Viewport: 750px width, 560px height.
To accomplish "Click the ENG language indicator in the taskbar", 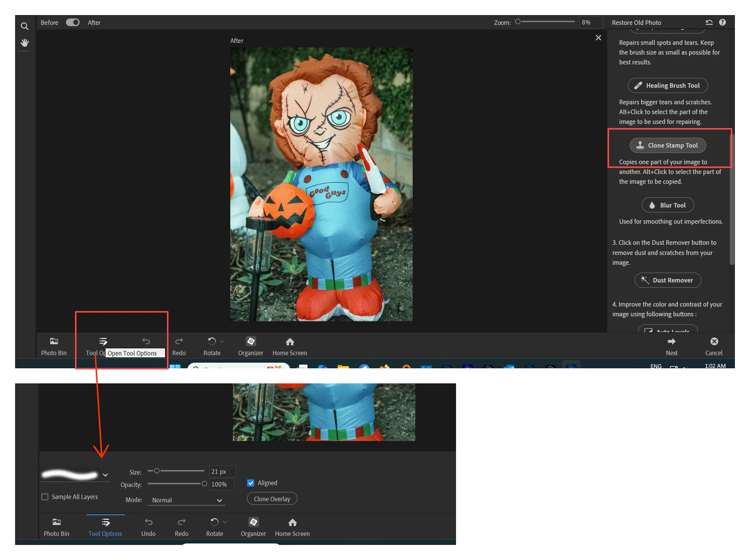I will 656,366.
